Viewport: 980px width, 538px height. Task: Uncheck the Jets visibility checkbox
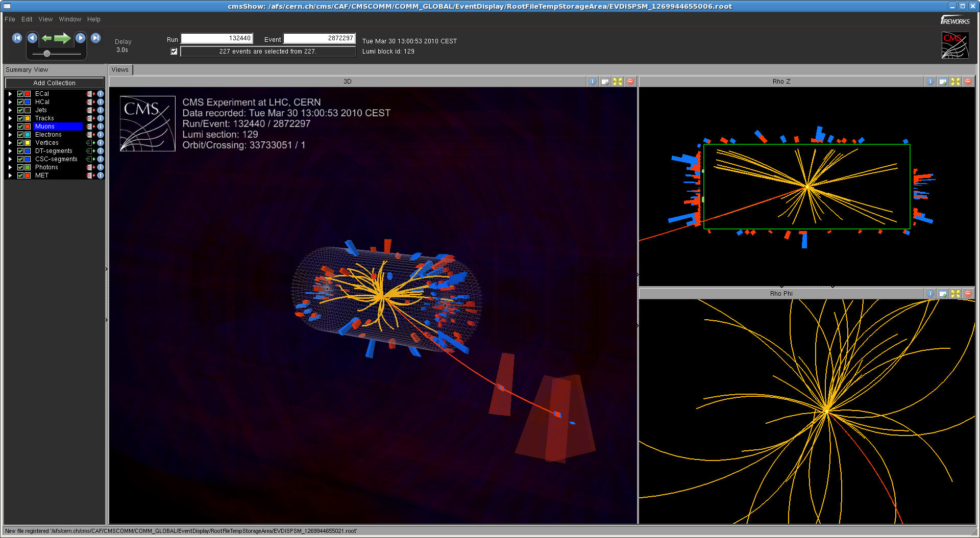pos(20,110)
